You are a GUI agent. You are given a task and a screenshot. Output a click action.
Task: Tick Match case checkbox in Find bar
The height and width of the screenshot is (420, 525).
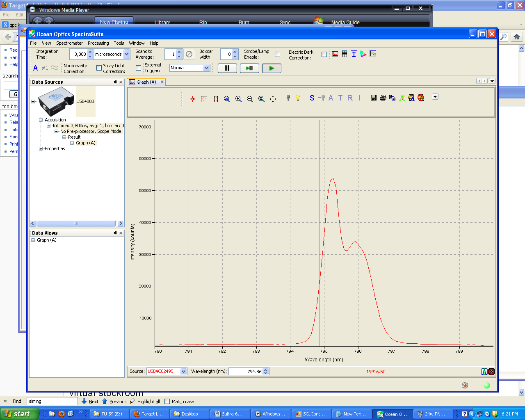(167, 402)
